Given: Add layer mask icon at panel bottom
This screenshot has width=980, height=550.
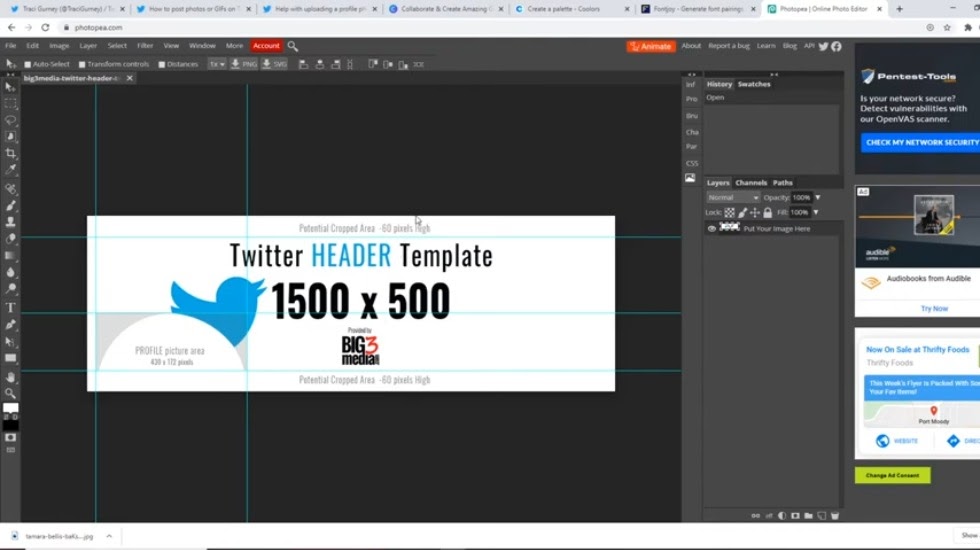Looking at the screenshot, I should point(795,516).
